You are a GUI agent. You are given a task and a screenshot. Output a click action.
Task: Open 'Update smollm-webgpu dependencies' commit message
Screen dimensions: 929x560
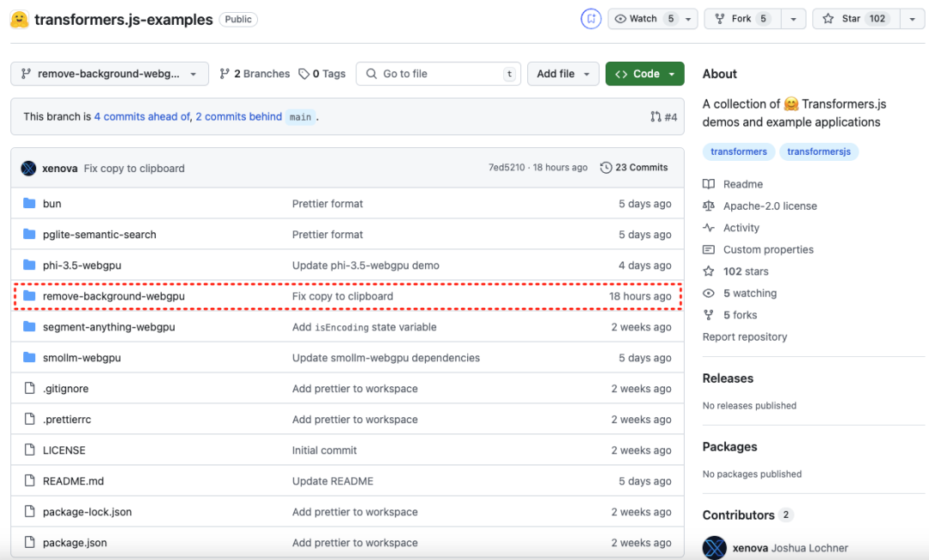pyautogui.click(x=385, y=357)
